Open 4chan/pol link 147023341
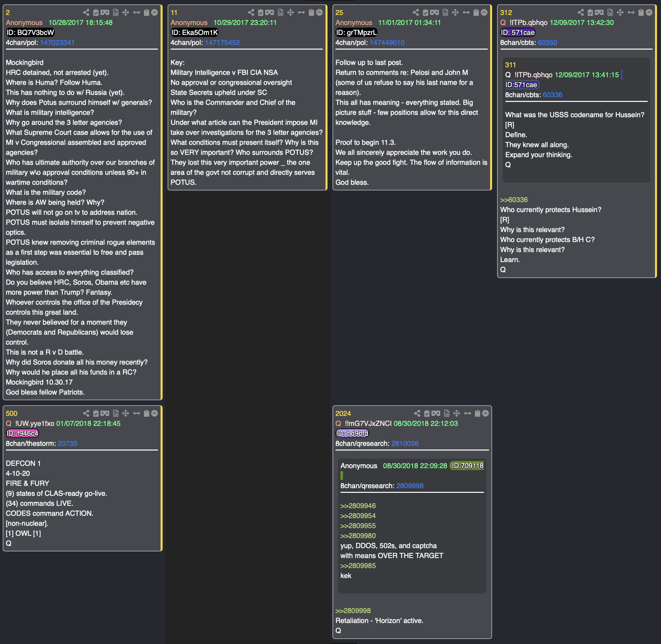The width and height of the screenshot is (661, 644). 57,43
